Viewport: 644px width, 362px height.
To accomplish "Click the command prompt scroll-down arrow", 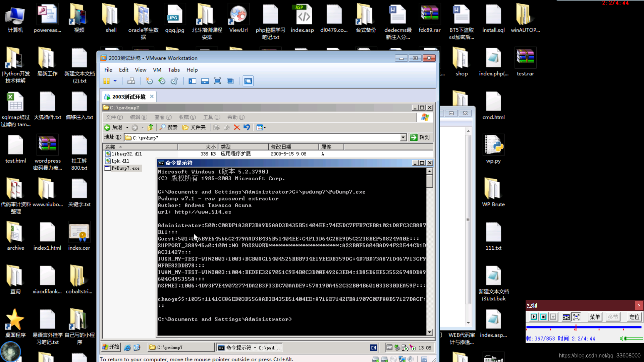I will click(x=430, y=332).
